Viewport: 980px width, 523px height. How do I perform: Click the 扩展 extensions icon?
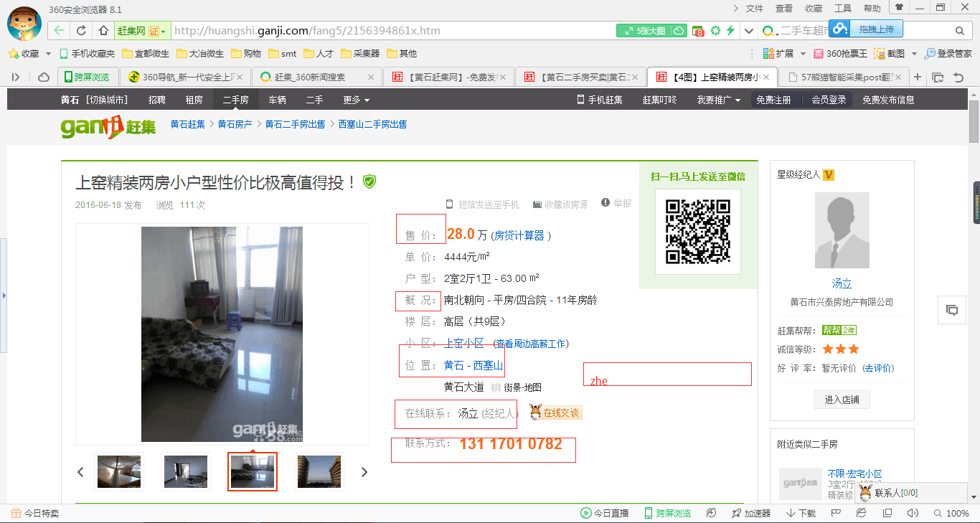(768, 54)
